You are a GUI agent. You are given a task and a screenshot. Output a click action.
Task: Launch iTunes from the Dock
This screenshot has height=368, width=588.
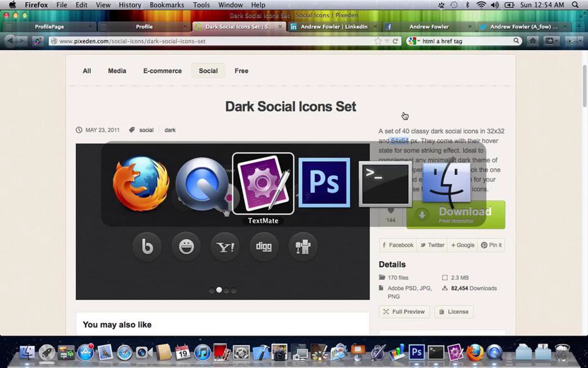pyautogui.click(x=202, y=353)
